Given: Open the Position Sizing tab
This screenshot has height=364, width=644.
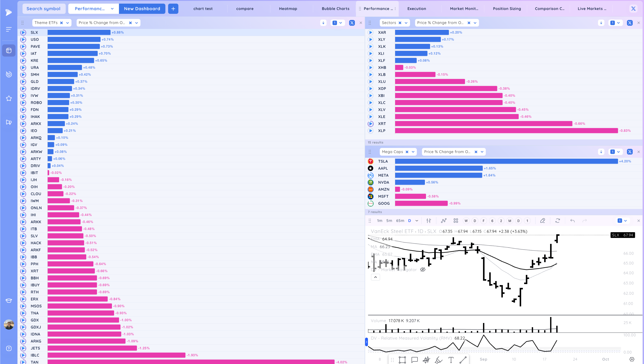Looking at the screenshot, I should pos(507,9).
